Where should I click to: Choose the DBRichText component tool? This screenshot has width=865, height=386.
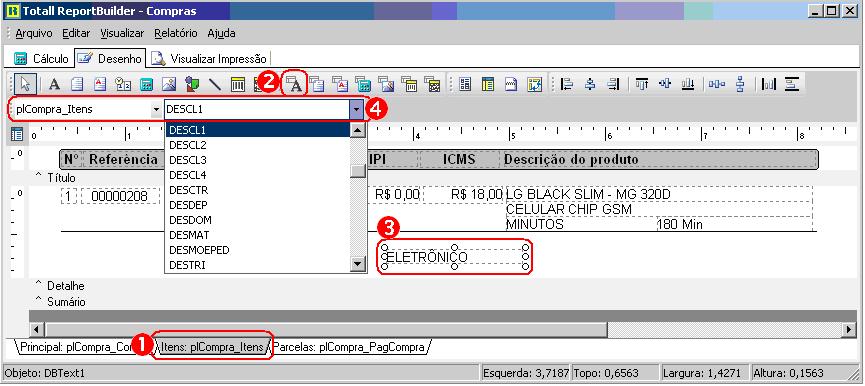click(340, 84)
